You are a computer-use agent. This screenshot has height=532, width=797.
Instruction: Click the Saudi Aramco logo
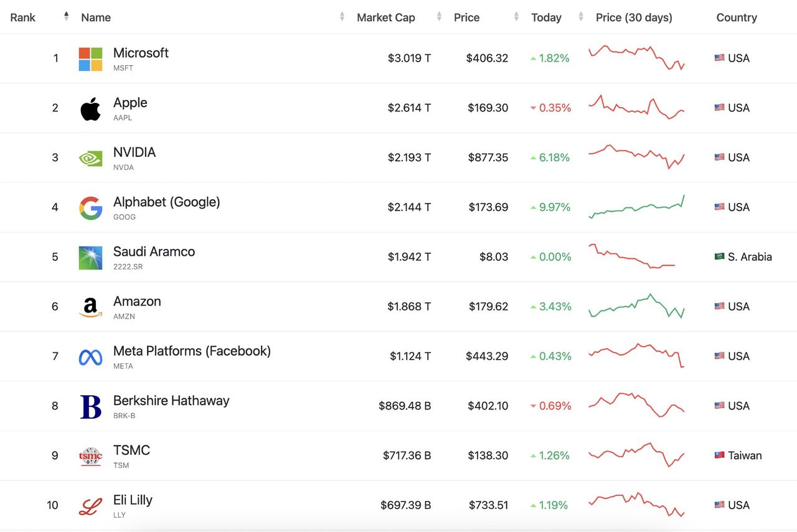90,258
